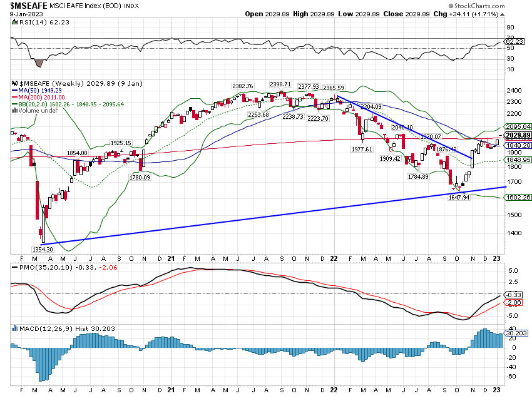This screenshot has width=532, height=396.
Task: Click the 1854.00 price annotation
Action: coord(77,153)
